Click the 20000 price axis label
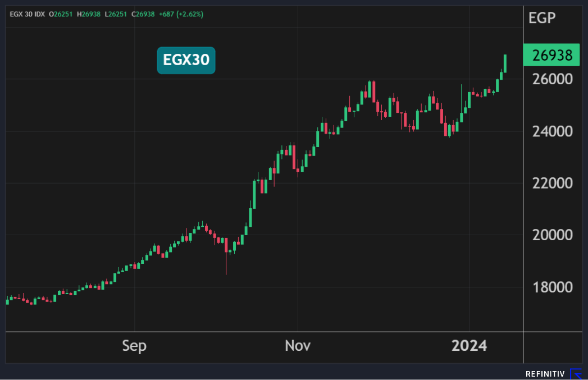 click(x=553, y=235)
